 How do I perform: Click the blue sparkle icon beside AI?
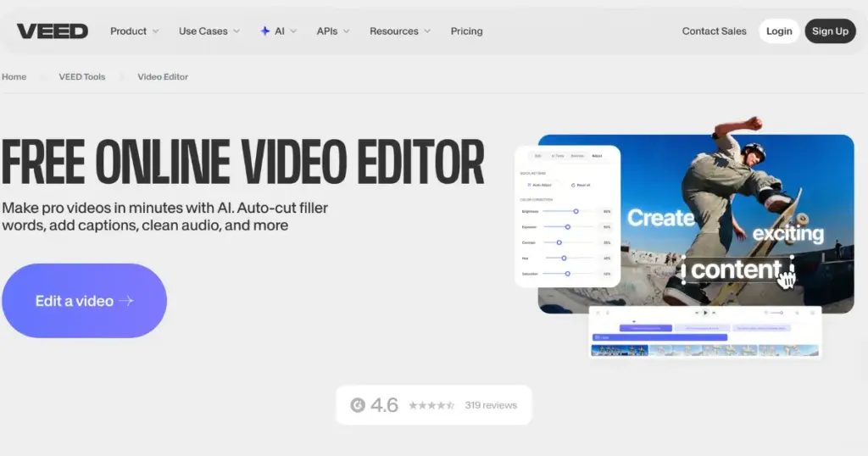pyautogui.click(x=265, y=31)
